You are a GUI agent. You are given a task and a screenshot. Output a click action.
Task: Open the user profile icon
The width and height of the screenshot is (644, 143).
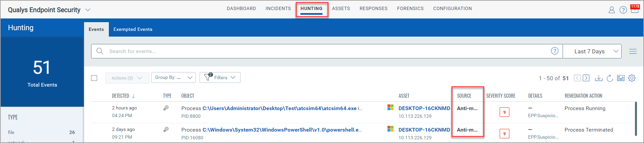[612, 10]
